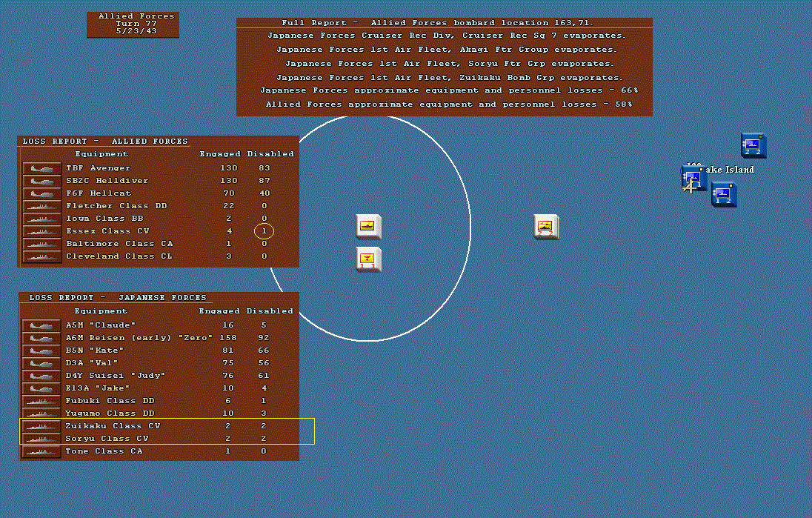Click the Soryu Ftr Grp evaporates line
Image resolution: width=812 pixels, height=518 pixels.
point(449,64)
